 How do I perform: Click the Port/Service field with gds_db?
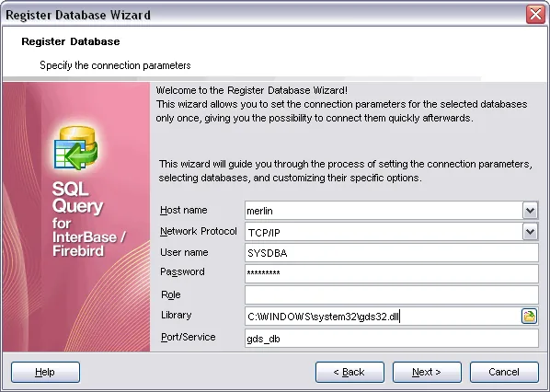click(x=392, y=339)
